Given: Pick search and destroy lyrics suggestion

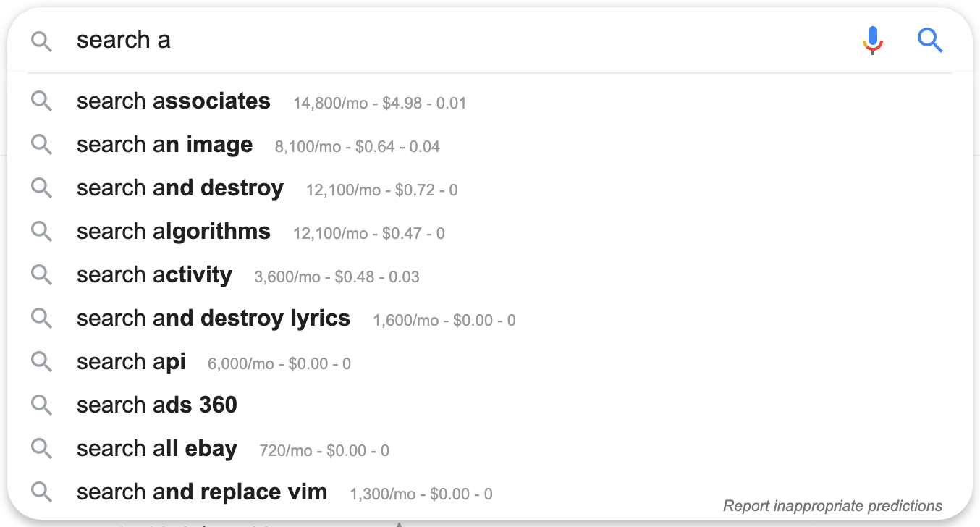Looking at the screenshot, I should [490, 319].
